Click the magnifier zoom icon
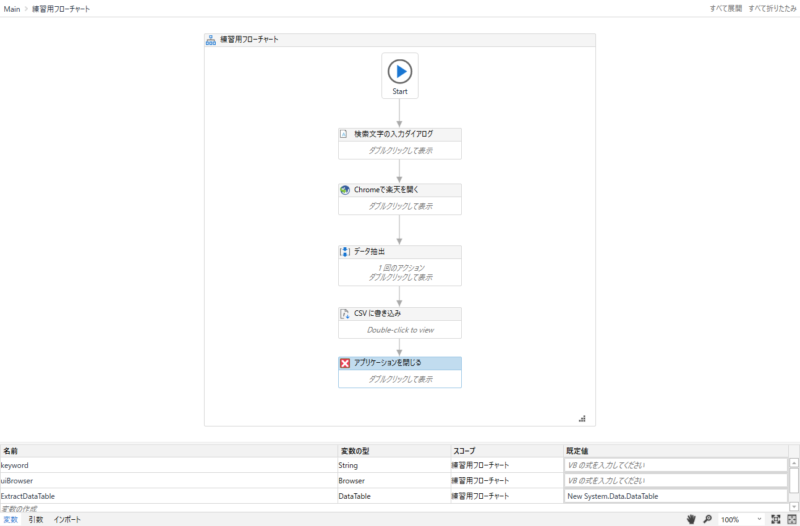800x526 pixels. point(707,520)
